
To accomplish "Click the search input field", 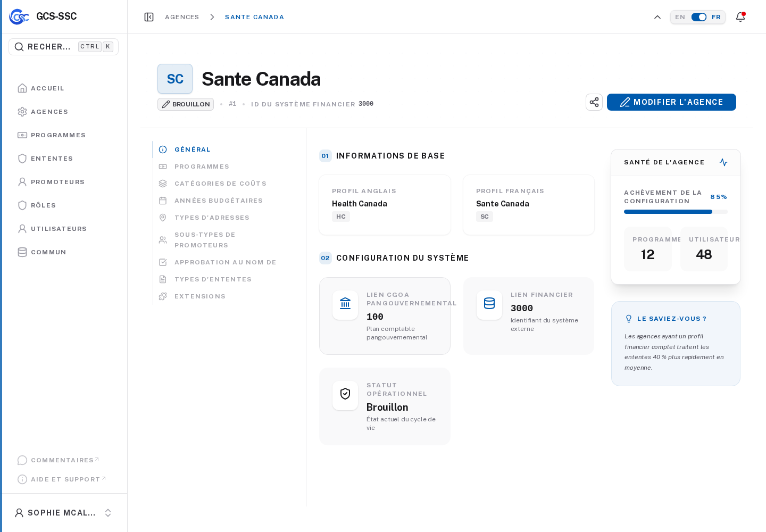I will pos(64,47).
